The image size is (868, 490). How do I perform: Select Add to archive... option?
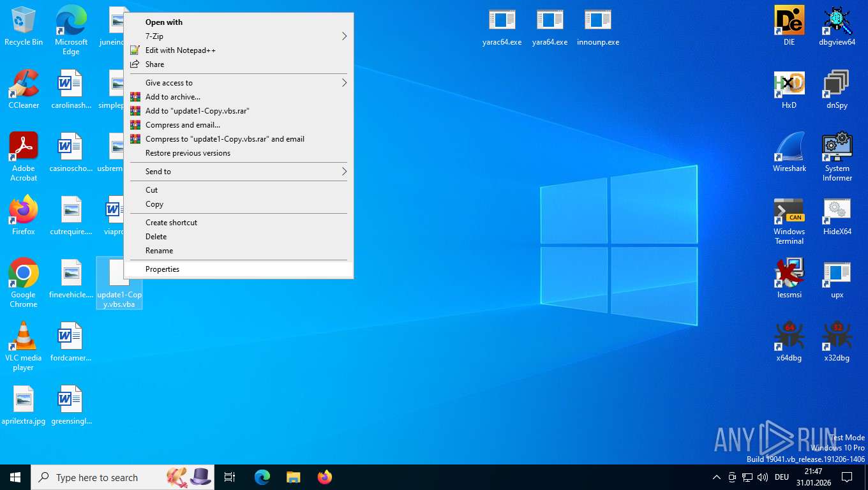click(239, 97)
